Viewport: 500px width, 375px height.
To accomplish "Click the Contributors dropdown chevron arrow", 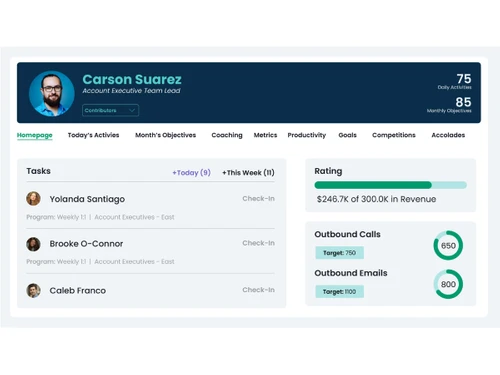I will (132, 110).
